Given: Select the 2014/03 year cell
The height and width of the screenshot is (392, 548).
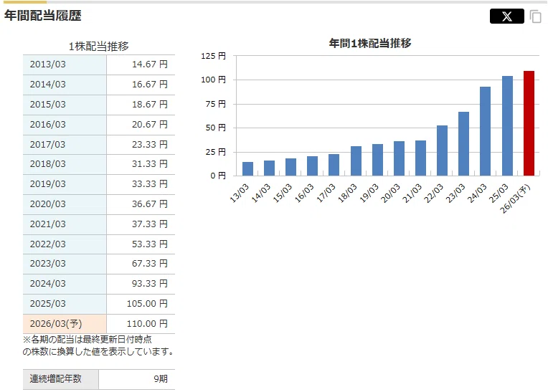Looking at the screenshot, I should pos(65,85).
